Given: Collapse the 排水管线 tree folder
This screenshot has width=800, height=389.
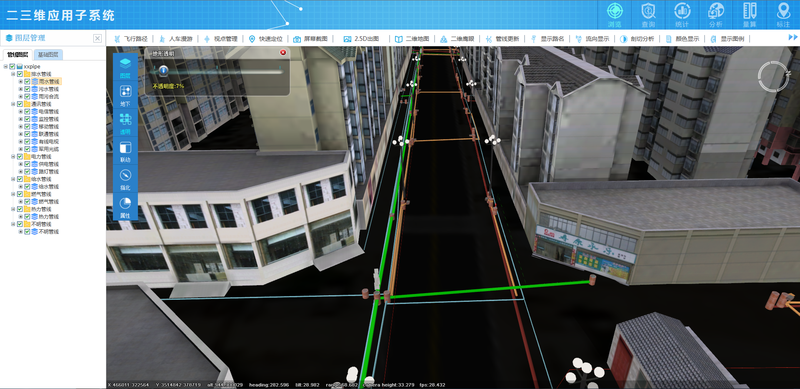Looking at the screenshot, I should [x=13, y=74].
